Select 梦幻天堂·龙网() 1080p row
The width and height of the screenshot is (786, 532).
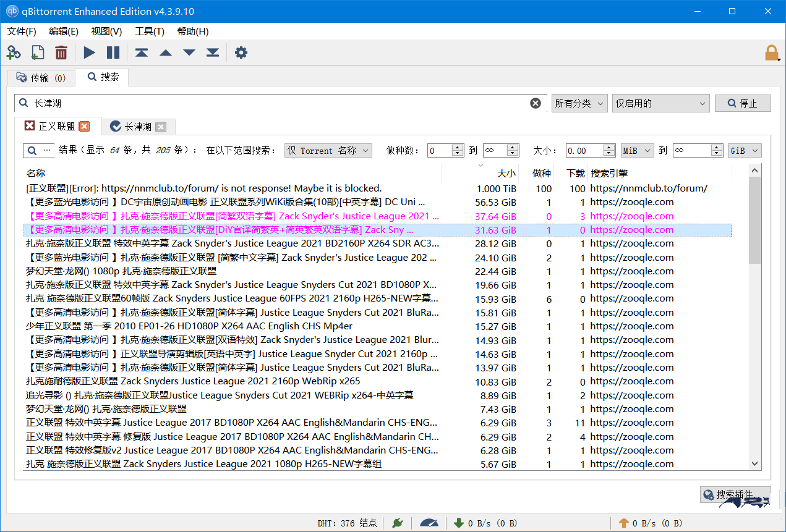click(377, 271)
